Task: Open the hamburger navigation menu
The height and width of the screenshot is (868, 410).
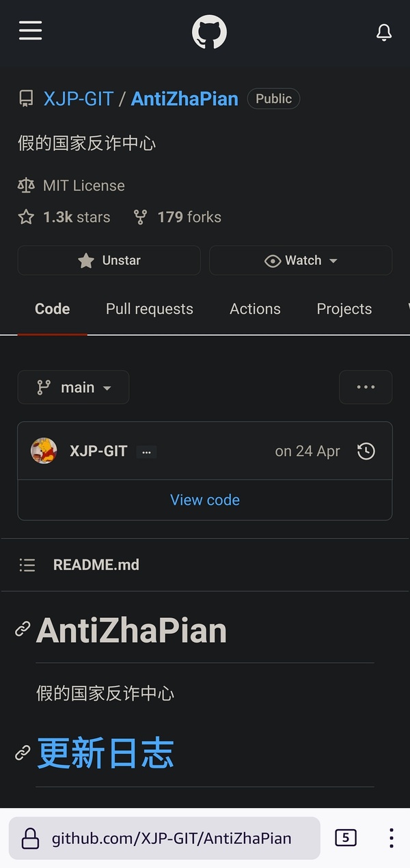Action: (30, 31)
